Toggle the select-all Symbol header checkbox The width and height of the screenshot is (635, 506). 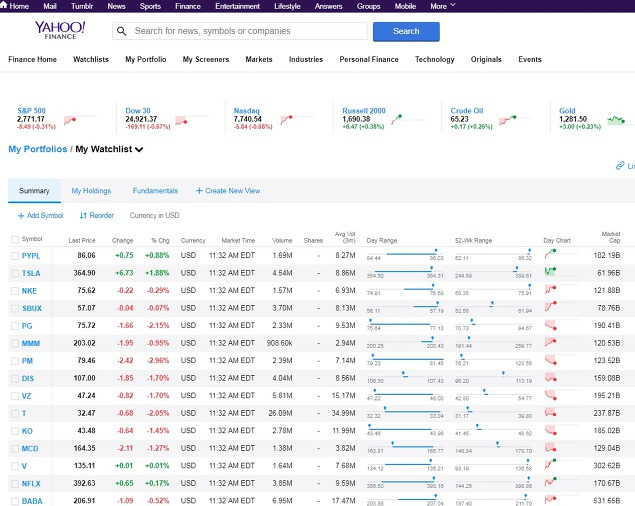(15, 239)
